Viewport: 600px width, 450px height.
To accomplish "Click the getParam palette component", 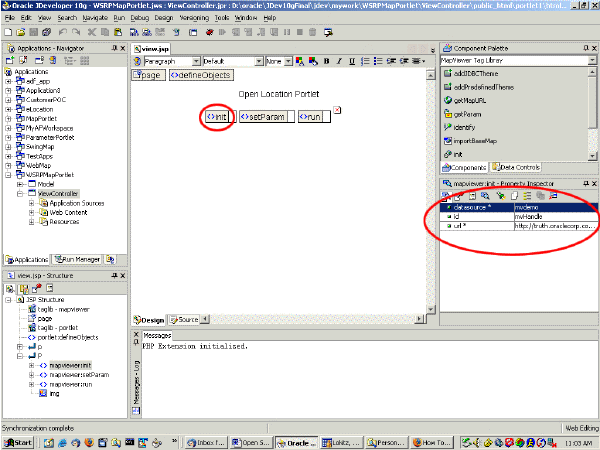I will (467, 114).
